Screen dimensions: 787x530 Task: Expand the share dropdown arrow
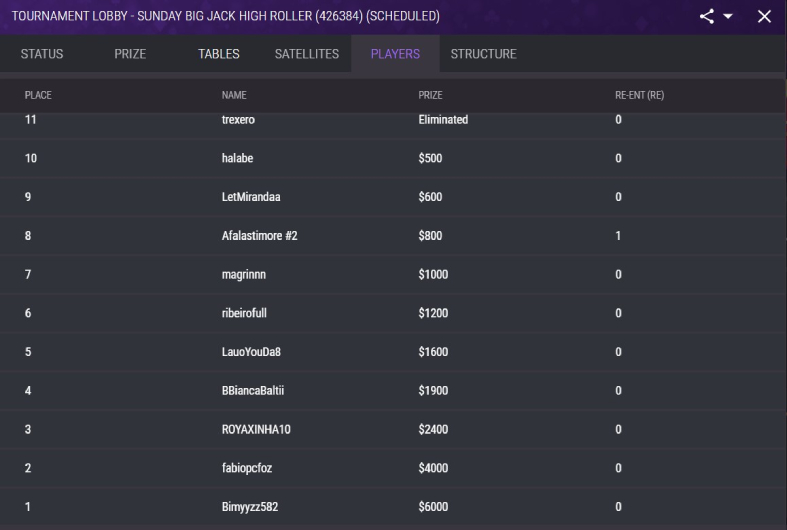click(728, 17)
